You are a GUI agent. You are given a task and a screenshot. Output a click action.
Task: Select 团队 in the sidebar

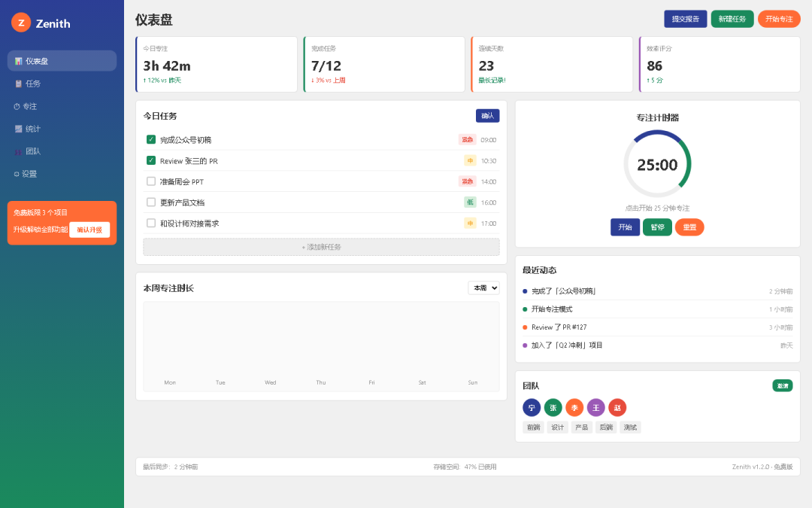click(62, 151)
